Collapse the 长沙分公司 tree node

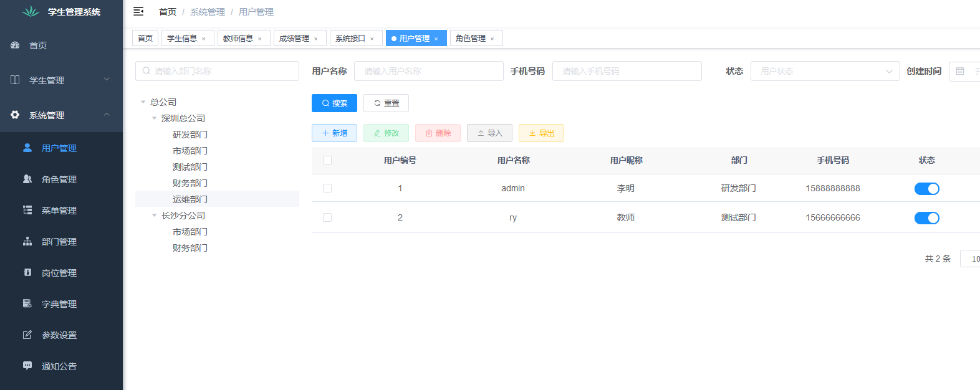154,216
